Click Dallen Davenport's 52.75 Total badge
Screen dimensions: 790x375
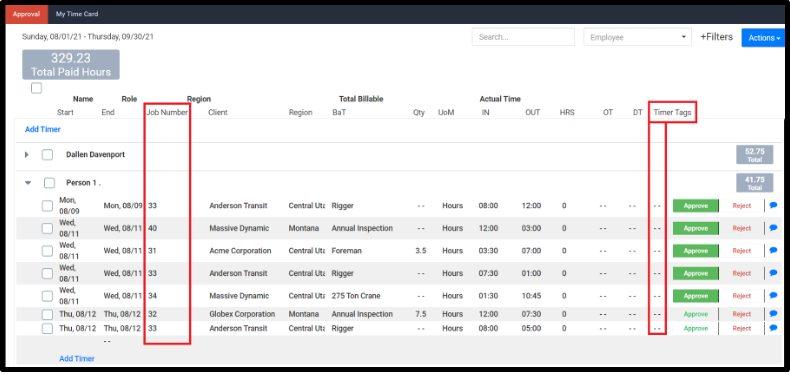coord(754,155)
